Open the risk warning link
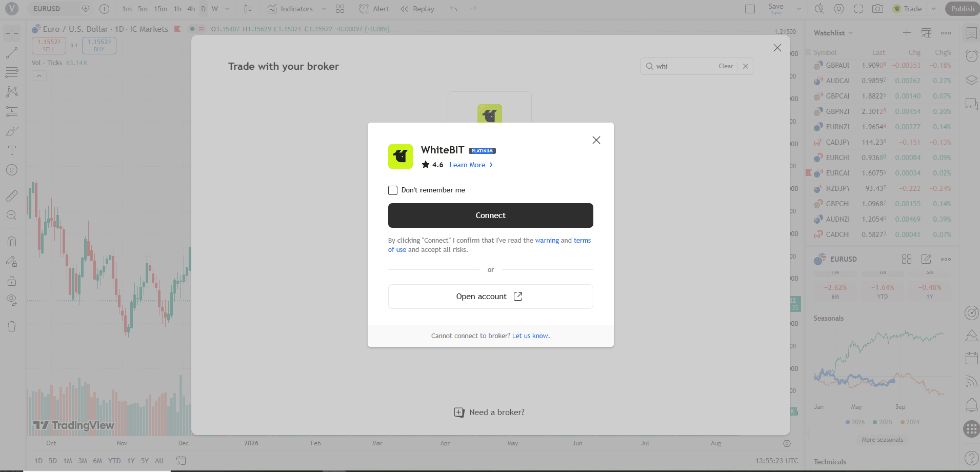 [x=547, y=240]
